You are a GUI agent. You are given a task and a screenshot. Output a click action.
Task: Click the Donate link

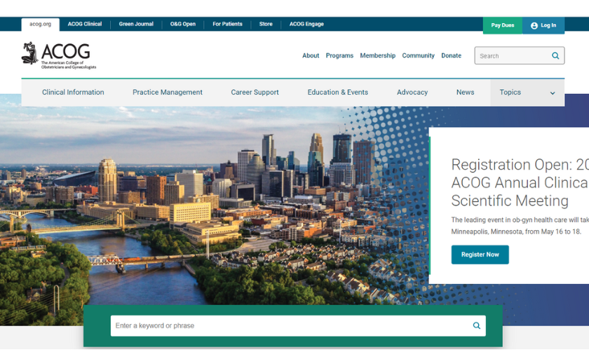[451, 55]
